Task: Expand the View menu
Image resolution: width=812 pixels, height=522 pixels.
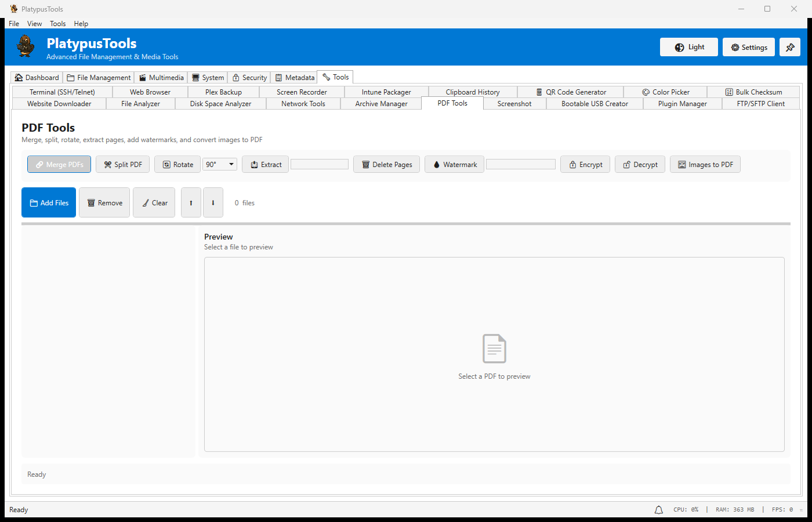Action: point(34,23)
